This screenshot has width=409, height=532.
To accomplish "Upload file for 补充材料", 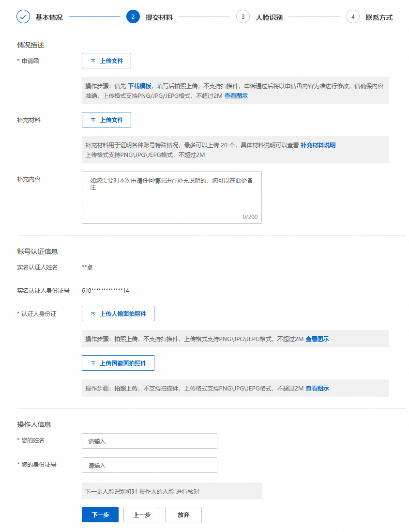I will click(106, 120).
